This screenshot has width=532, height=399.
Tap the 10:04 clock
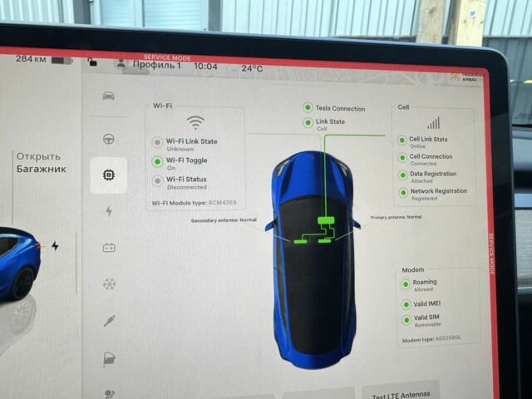[x=205, y=66]
